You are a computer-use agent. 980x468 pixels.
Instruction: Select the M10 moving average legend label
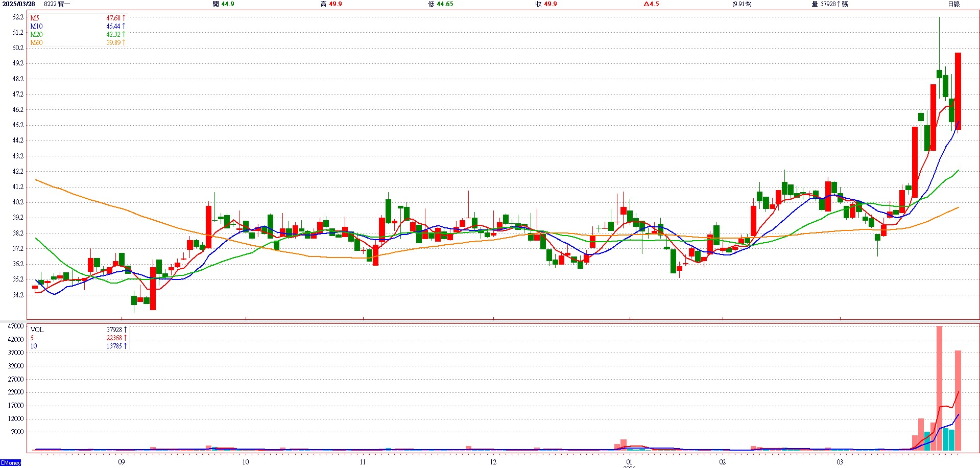36,26
